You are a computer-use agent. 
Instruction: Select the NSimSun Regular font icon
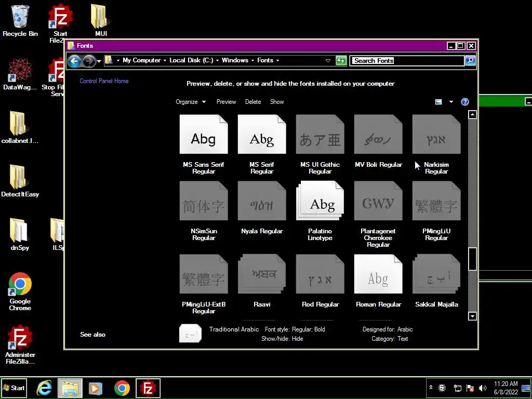204,201
